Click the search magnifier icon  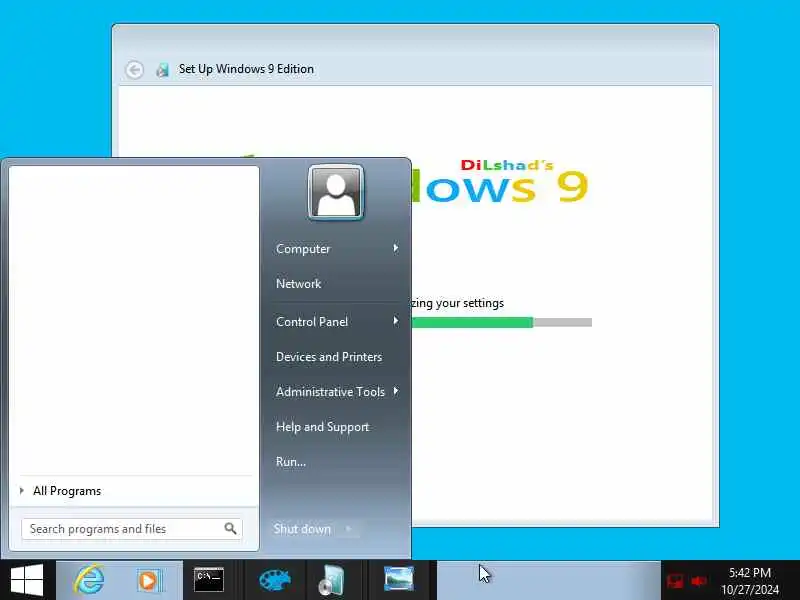click(231, 529)
